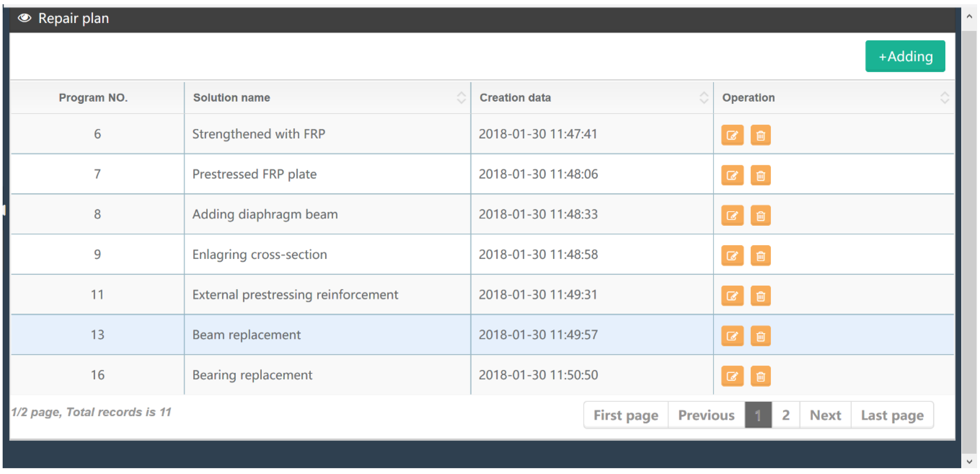Delete External prestressing reinforcement row
This screenshot has height=474, width=980.
(x=760, y=296)
